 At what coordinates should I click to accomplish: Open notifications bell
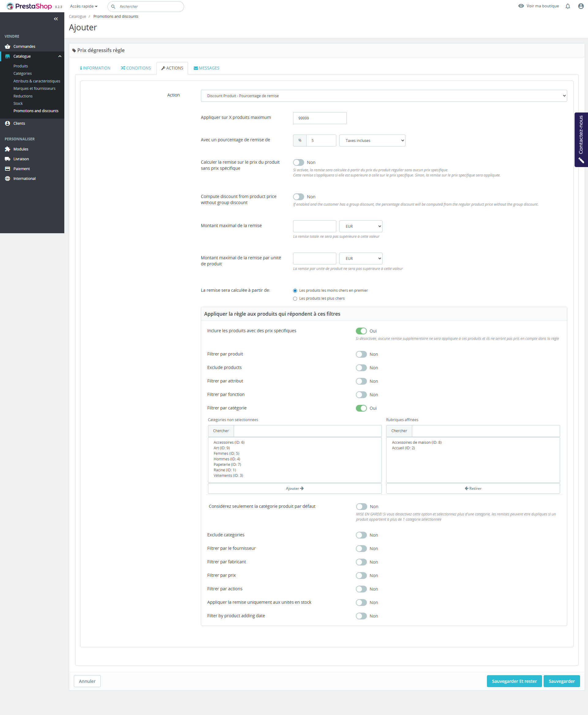tap(568, 6)
